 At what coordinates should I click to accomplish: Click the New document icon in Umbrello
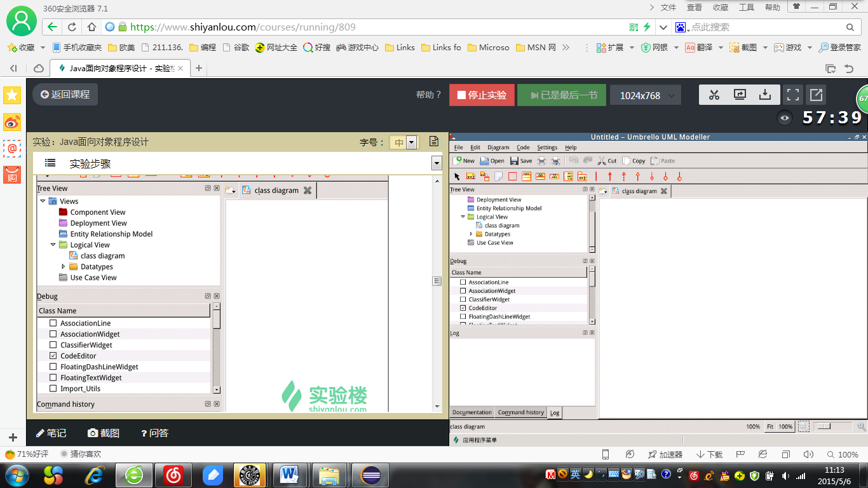point(457,161)
